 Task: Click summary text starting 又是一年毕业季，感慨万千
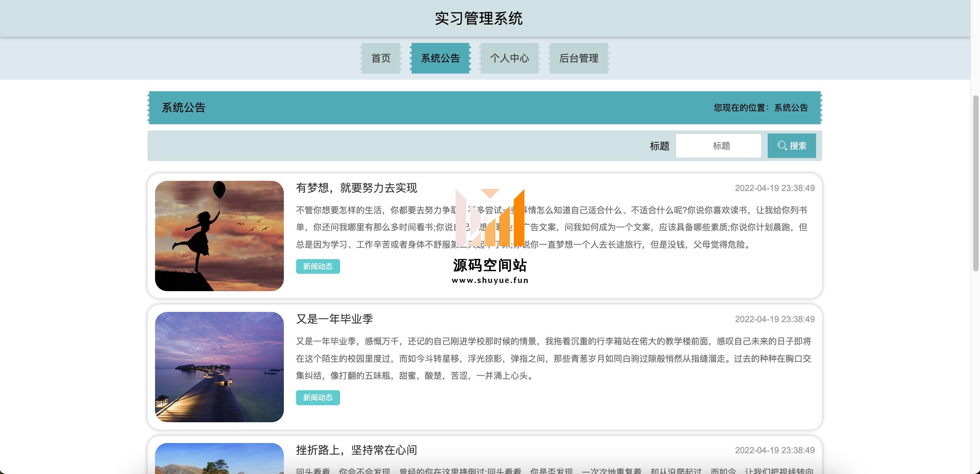point(553,359)
